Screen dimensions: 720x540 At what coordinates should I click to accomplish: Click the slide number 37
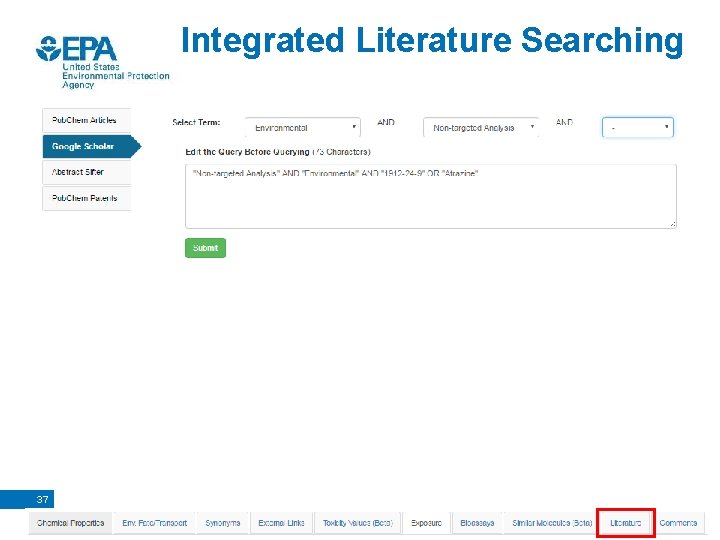pyautogui.click(x=42, y=500)
